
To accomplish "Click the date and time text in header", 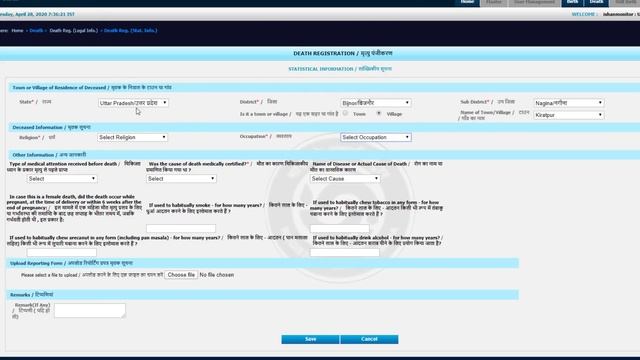I will pyautogui.click(x=37, y=14).
